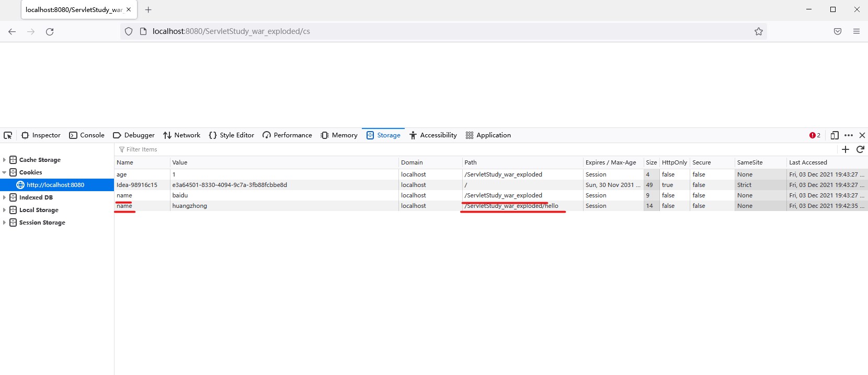Switch to the Network tab

click(x=181, y=135)
